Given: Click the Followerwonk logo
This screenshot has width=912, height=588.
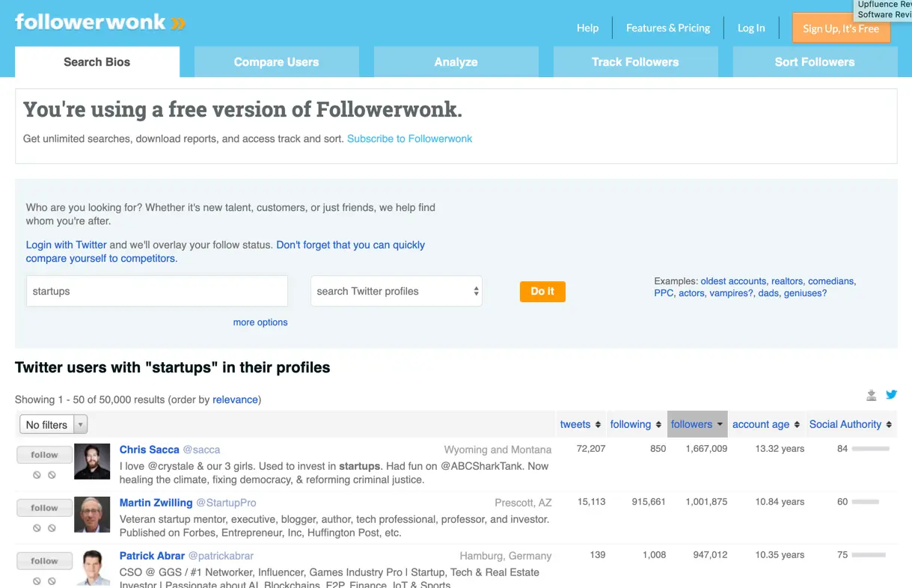Looking at the screenshot, I should pyautogui.click(x=100, y=22).
